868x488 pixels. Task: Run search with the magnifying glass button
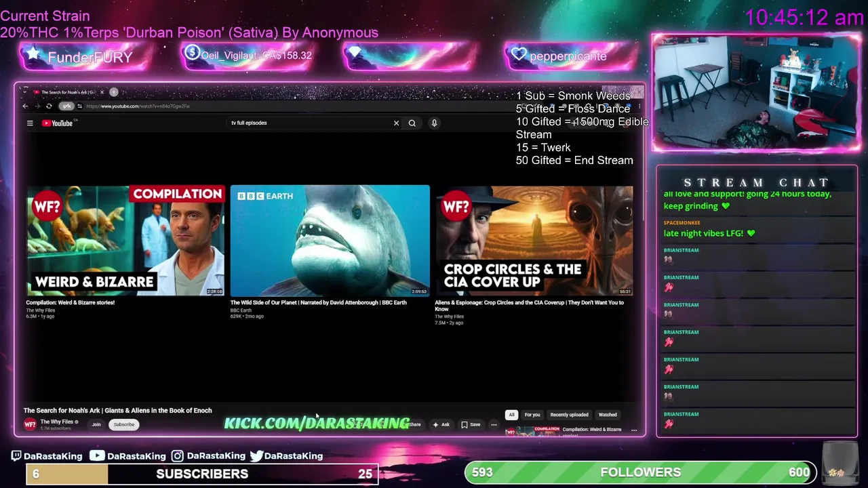[x=412, y=123]
